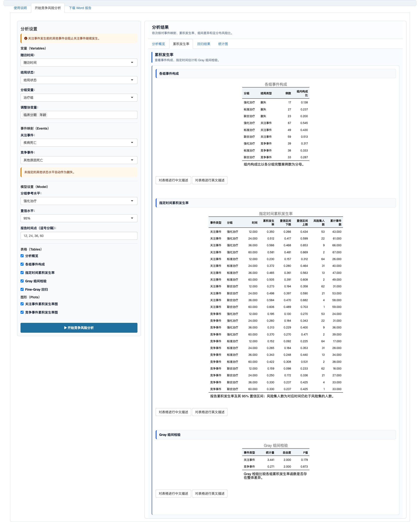Click the 组内构成比 value 0.545

pyautogui.click(x=304, y=123)
